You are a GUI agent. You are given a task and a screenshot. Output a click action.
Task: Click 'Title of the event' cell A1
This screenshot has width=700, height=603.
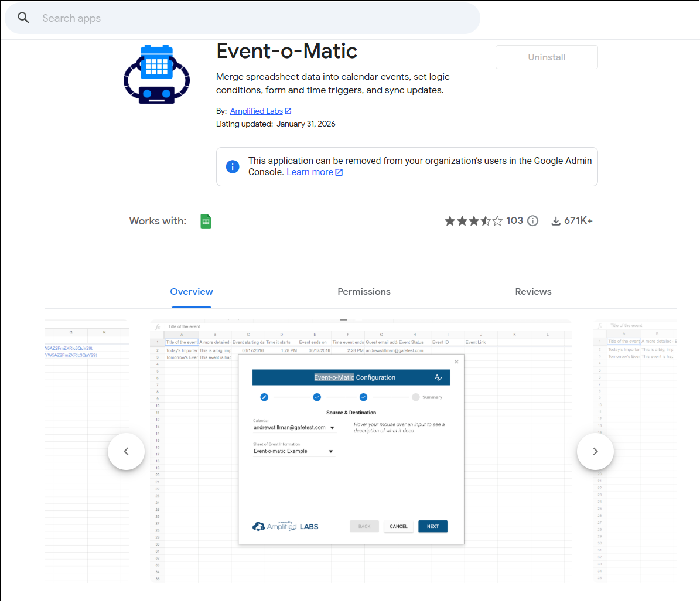182,342
